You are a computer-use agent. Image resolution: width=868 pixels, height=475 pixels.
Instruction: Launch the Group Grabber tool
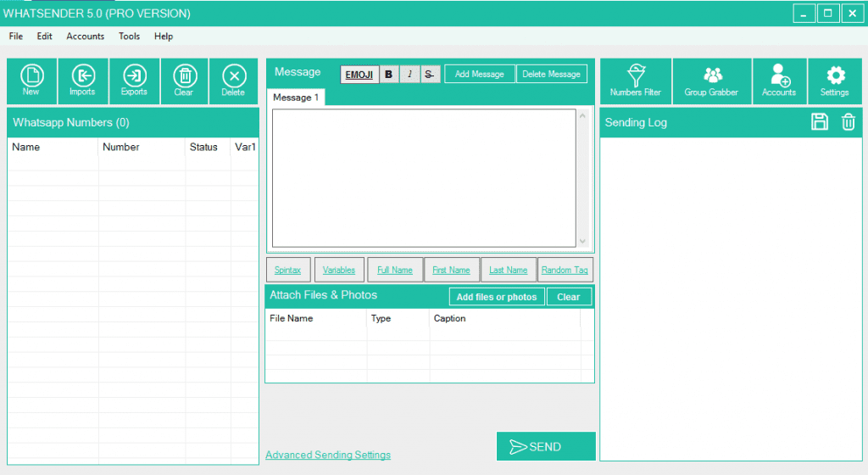click(711, 81)
